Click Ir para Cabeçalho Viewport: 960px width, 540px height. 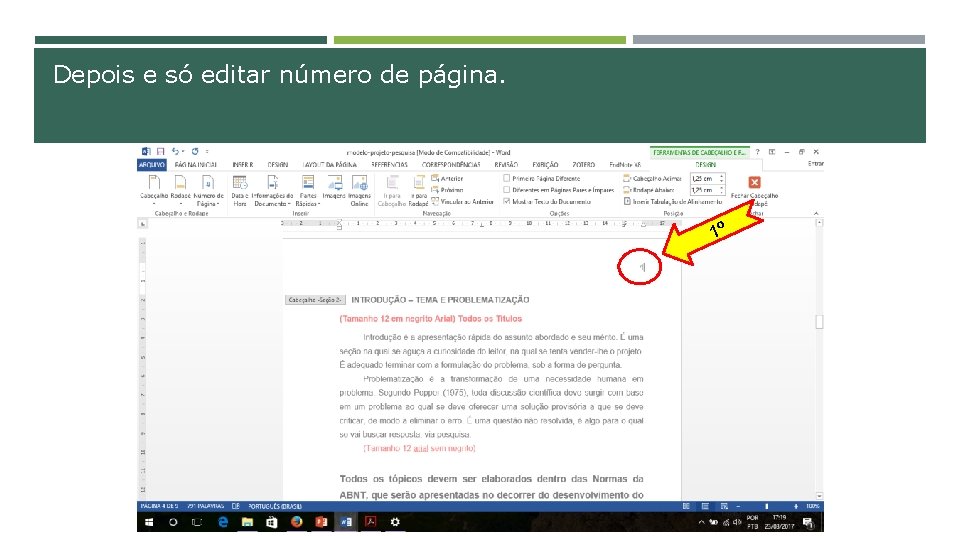pos(392,190)
